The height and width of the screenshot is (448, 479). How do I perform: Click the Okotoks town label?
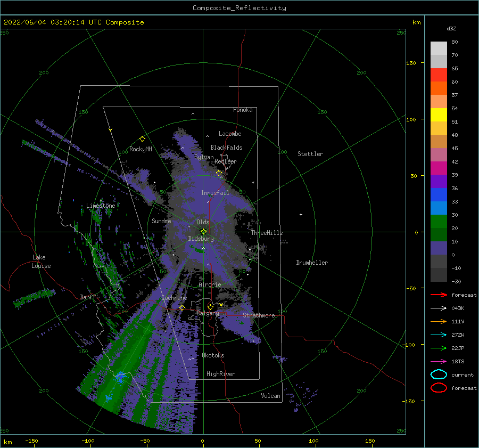coord(213,355)
